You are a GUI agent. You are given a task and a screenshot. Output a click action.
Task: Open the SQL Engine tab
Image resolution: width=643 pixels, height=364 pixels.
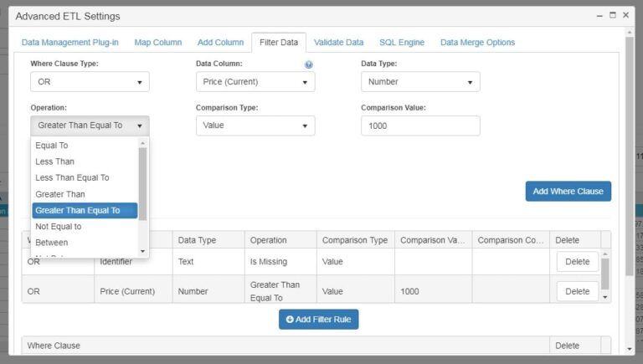[x=402, y=43]
